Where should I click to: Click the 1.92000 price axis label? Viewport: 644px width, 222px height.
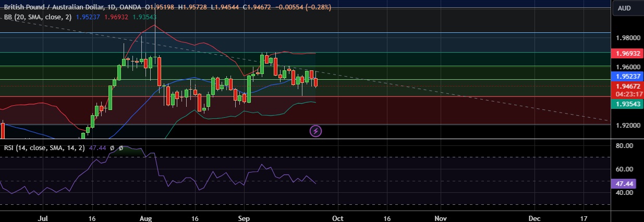coord(627,126)
